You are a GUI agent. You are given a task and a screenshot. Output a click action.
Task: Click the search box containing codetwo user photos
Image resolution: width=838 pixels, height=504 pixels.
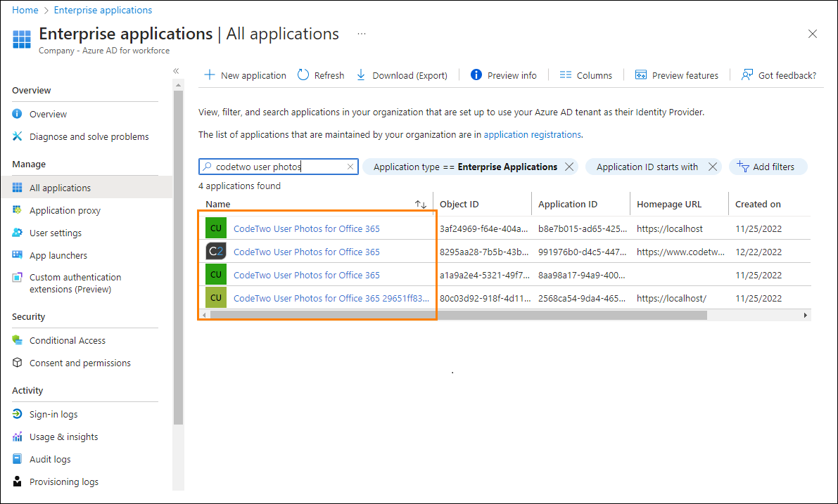pos(278,167)
